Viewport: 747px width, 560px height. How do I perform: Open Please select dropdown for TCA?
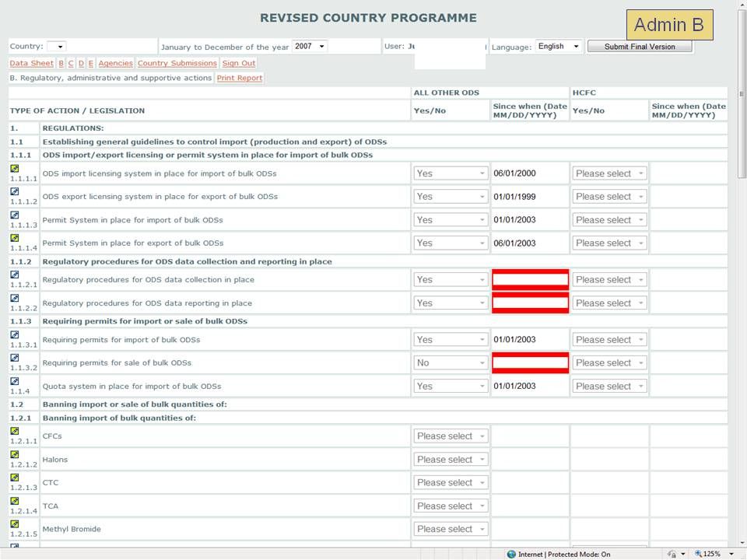pos(451,506)
